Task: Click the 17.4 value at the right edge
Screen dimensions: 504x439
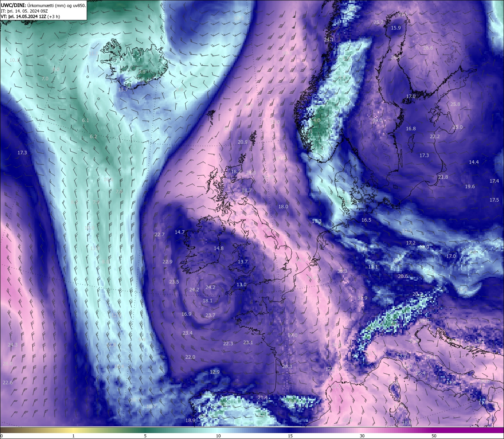Action: coord(494,181)
